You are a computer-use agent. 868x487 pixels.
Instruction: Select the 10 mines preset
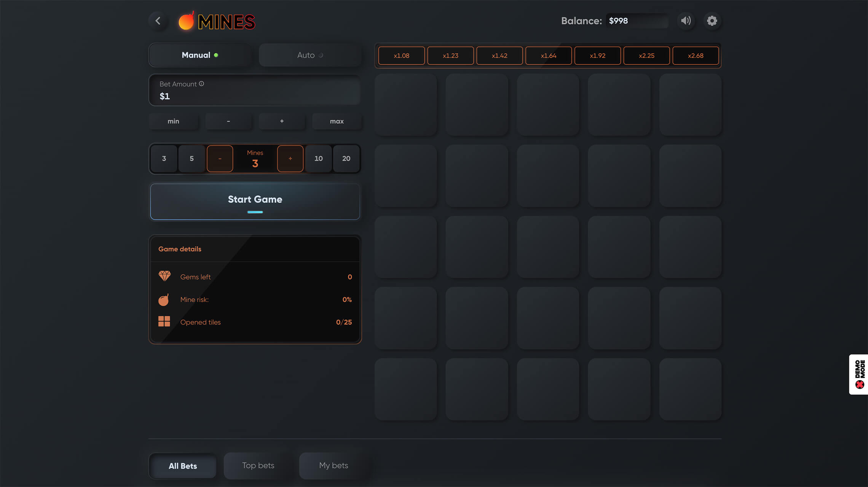pos(318,159)
